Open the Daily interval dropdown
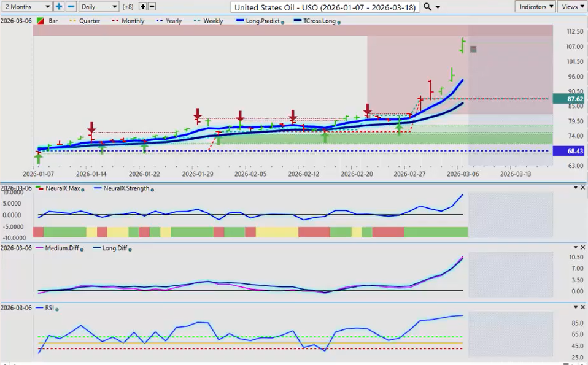 pyautogui.click(x=98, y=6)
